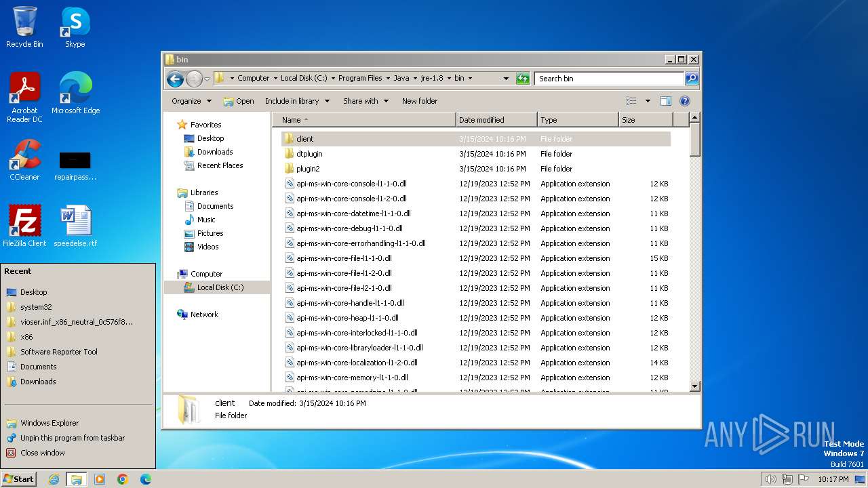
Task: Focus the Search bin field
Action: (x=609, y=79)
